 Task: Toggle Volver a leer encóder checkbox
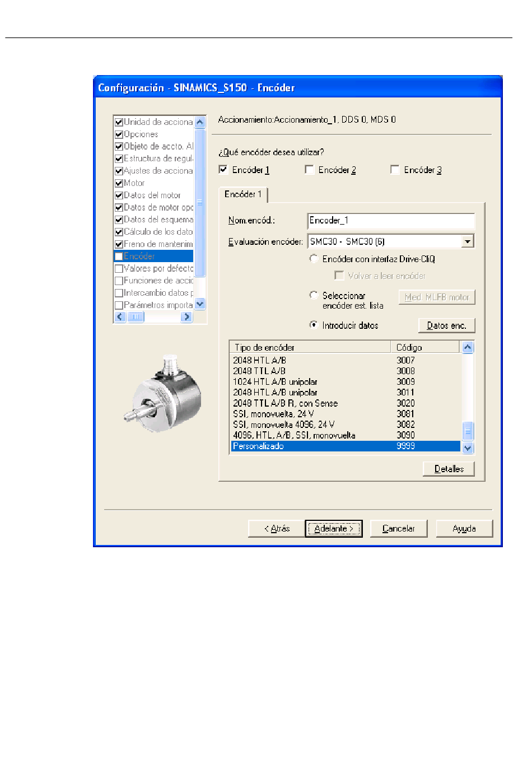pyautogui.click(x=339, y=276)
